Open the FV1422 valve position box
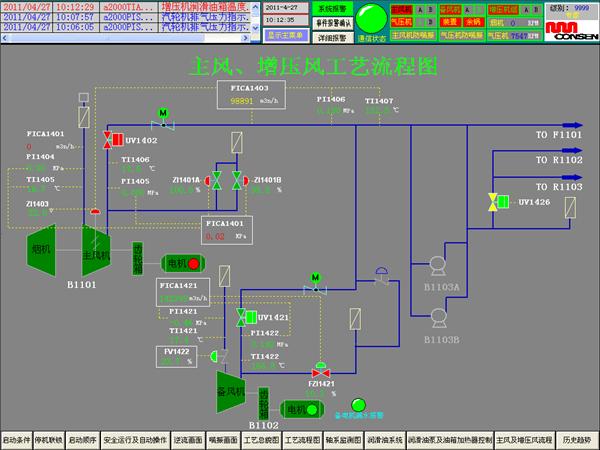 (176, 357)
